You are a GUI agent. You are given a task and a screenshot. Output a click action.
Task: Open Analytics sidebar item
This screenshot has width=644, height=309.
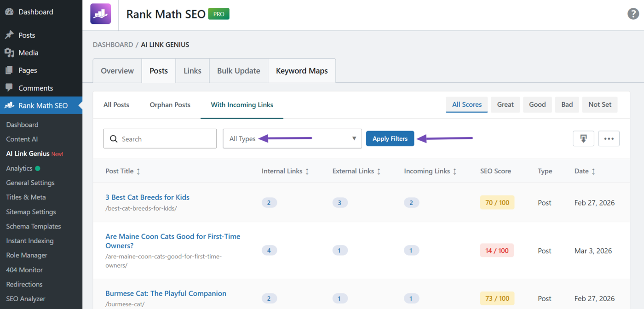click(19, 168)
